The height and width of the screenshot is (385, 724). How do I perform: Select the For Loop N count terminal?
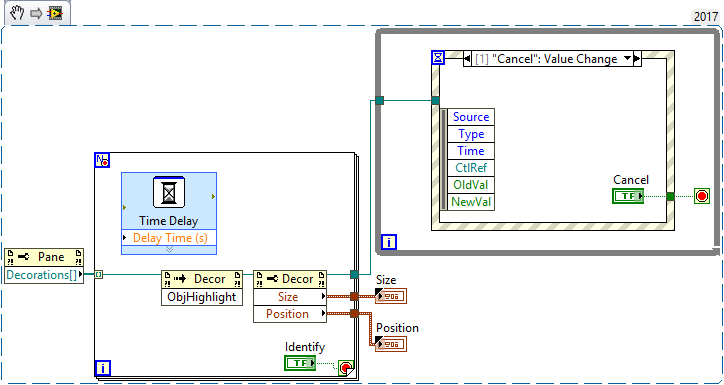102,161
